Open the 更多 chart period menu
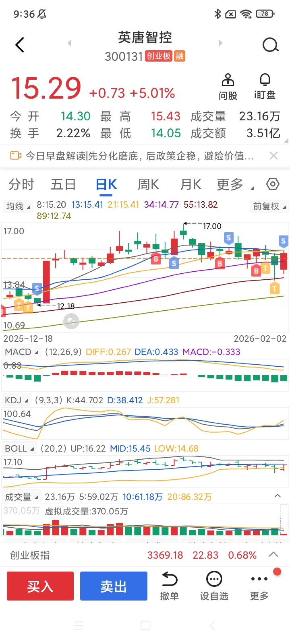 point(235,184)
